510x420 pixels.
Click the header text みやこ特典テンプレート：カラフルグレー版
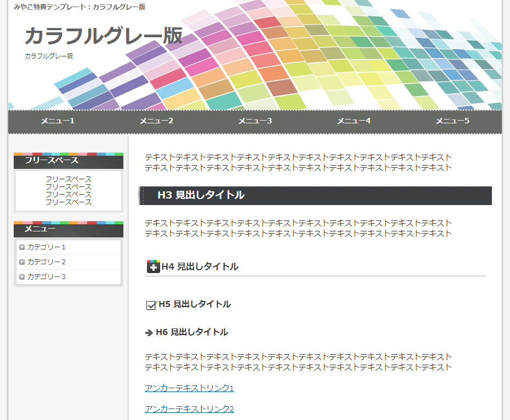(80, 7)
